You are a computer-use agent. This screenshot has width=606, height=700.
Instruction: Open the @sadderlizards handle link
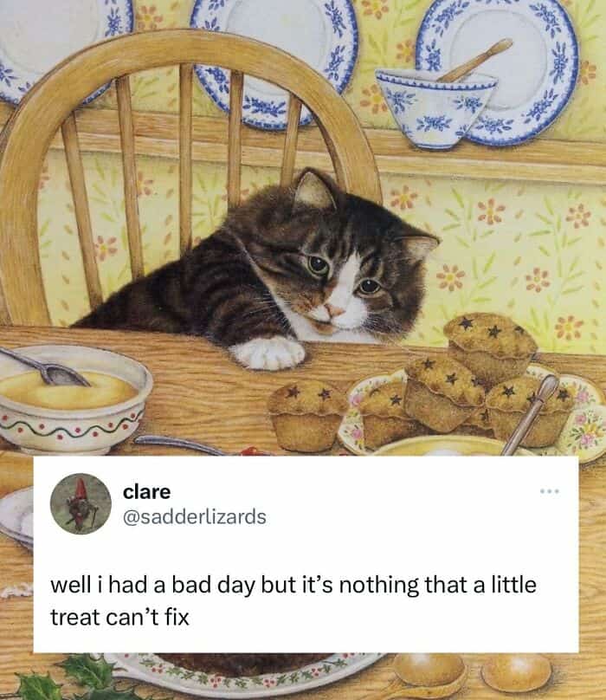pos(195,517)
